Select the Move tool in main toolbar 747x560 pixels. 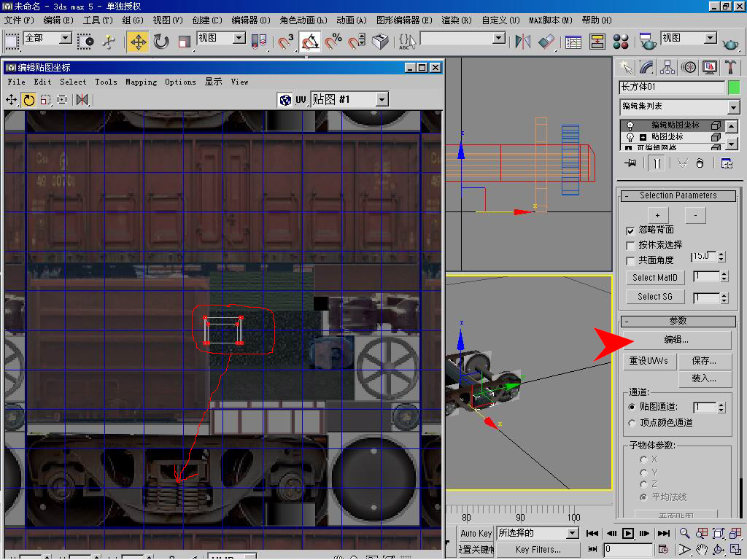(x=137, y=42)
